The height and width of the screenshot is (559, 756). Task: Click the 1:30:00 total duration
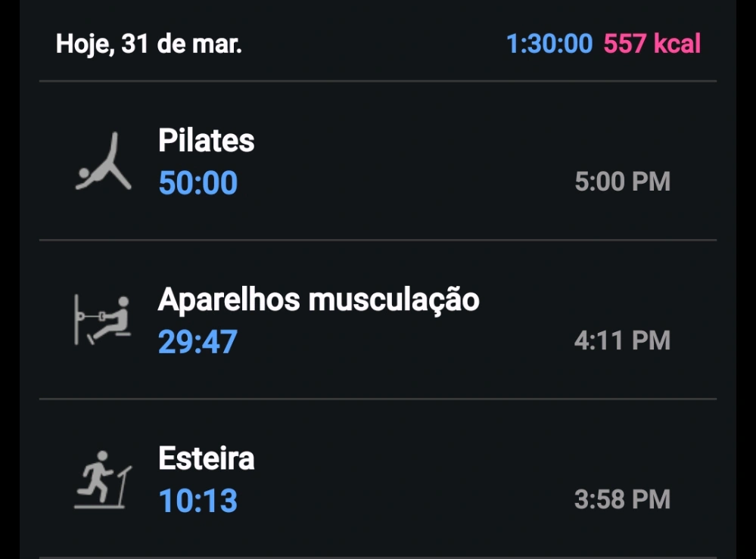click(549, 44)
